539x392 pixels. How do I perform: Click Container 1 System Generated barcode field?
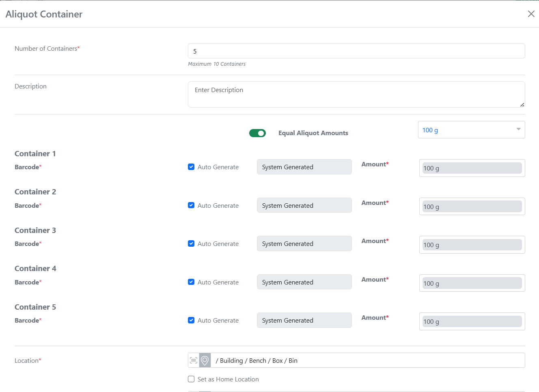pyautogui.click(x=304, y=167)
